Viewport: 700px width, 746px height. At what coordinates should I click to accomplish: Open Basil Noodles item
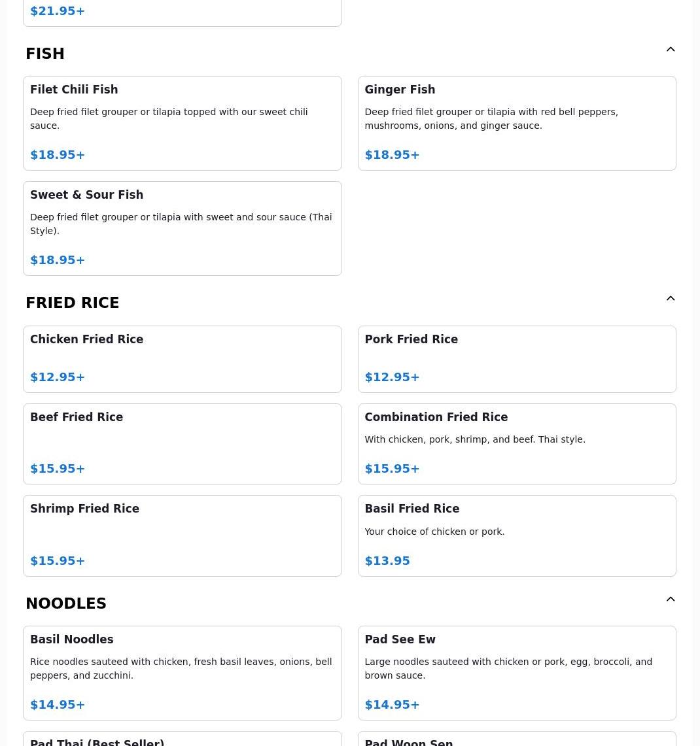182,673
